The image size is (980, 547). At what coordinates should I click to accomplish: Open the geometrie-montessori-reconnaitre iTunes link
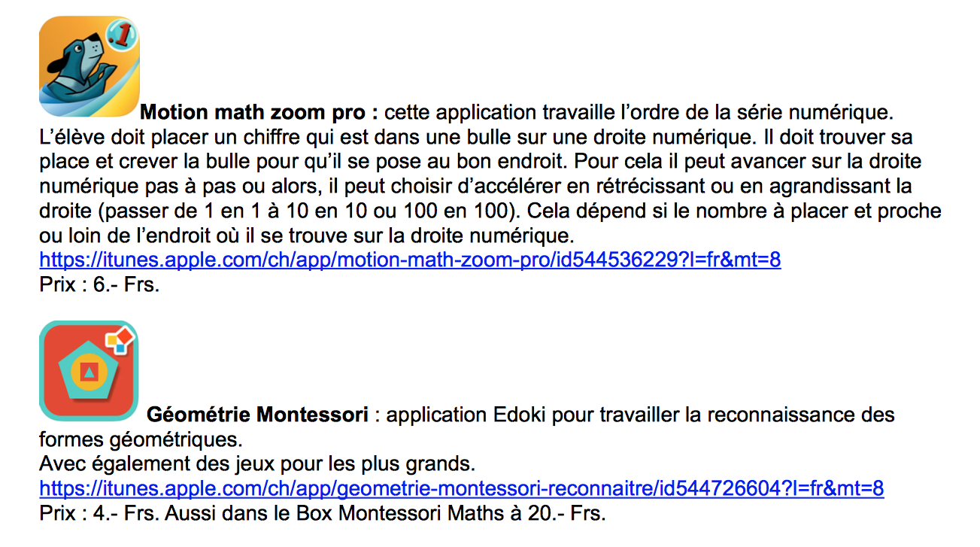461,489
